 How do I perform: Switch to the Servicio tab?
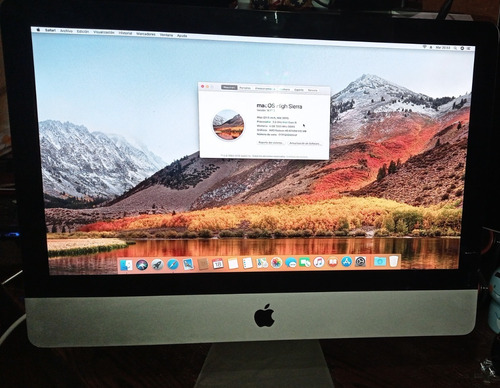tap(312, 90)
